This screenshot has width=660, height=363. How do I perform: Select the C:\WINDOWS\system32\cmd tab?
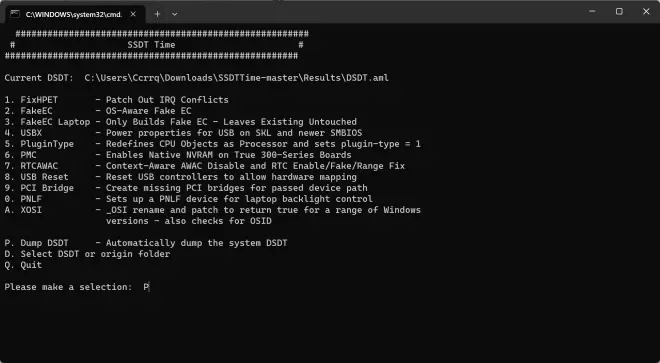(75, 14)
